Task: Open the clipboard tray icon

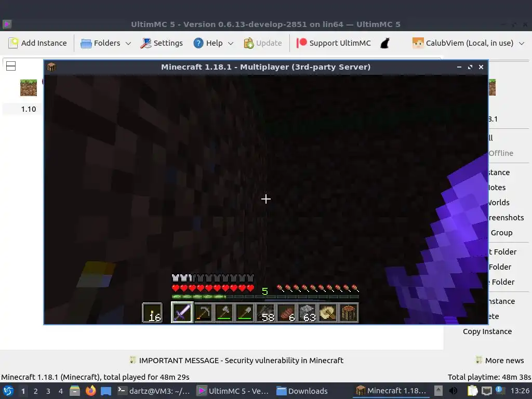Action: tap(472, 391)
